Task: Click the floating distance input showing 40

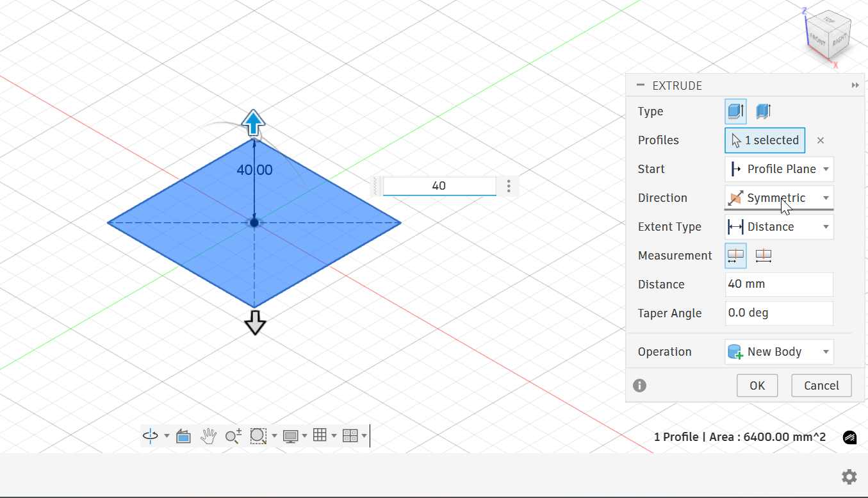Action: tap(439, 186)
